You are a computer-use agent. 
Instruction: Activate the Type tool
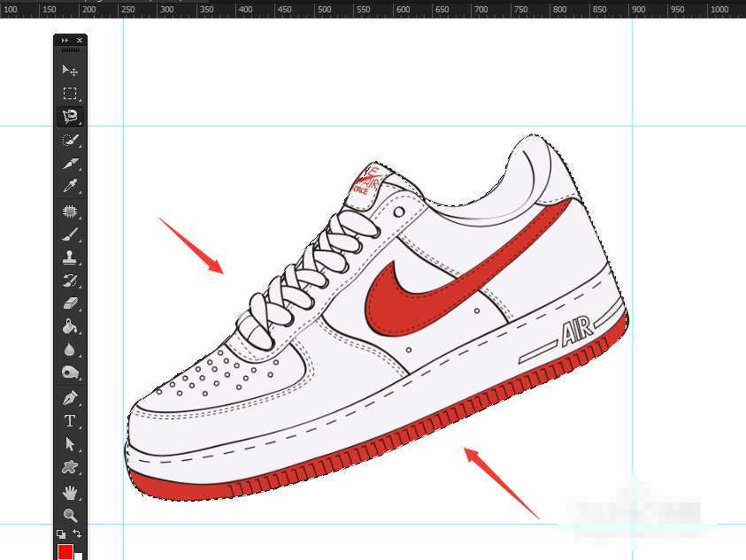pos(70,421)
